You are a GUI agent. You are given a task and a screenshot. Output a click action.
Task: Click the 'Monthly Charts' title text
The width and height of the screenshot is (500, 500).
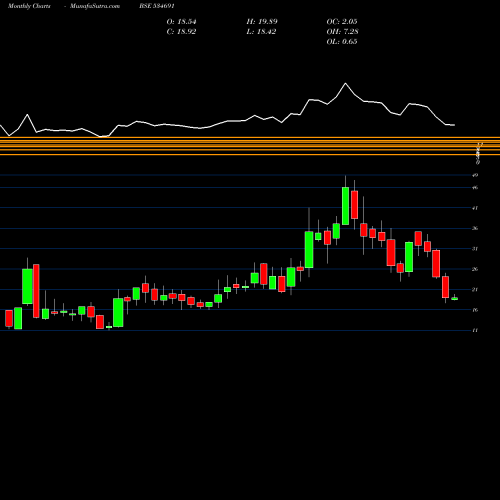pyautogui.click(x=29, y=6)
